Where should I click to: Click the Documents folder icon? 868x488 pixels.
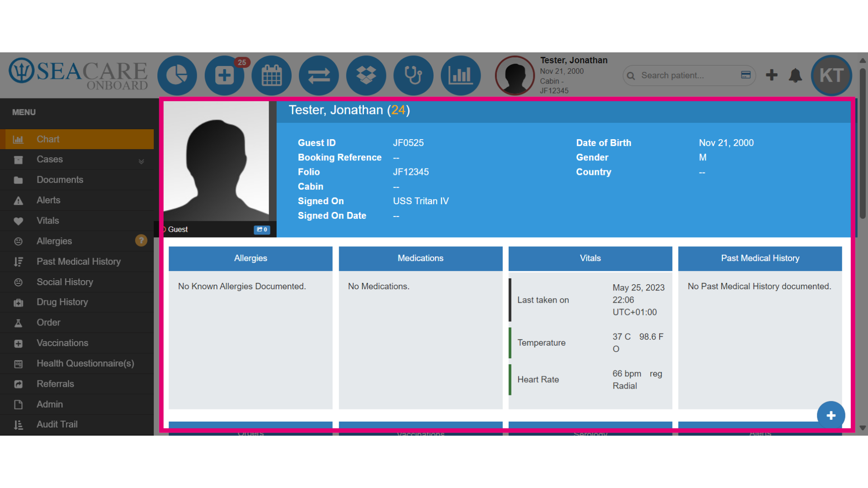[x=18, y=180]
